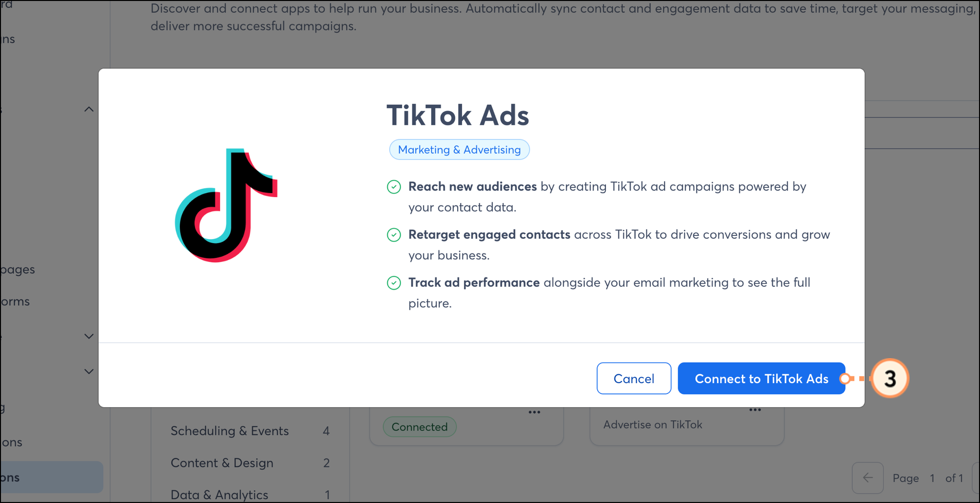Click the Marketing & Advertising tag
The height and width of the screenshot is (503, 980).
459,149
